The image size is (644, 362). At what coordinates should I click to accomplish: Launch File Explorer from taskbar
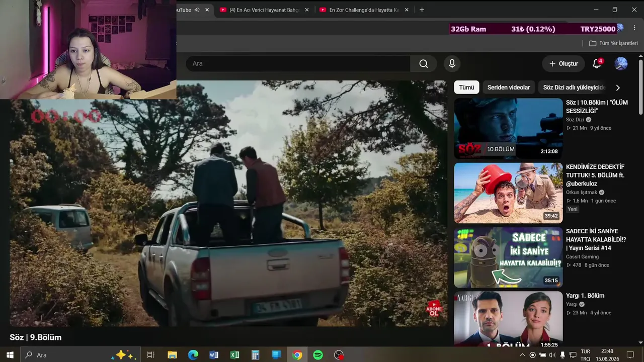(172, 355)
